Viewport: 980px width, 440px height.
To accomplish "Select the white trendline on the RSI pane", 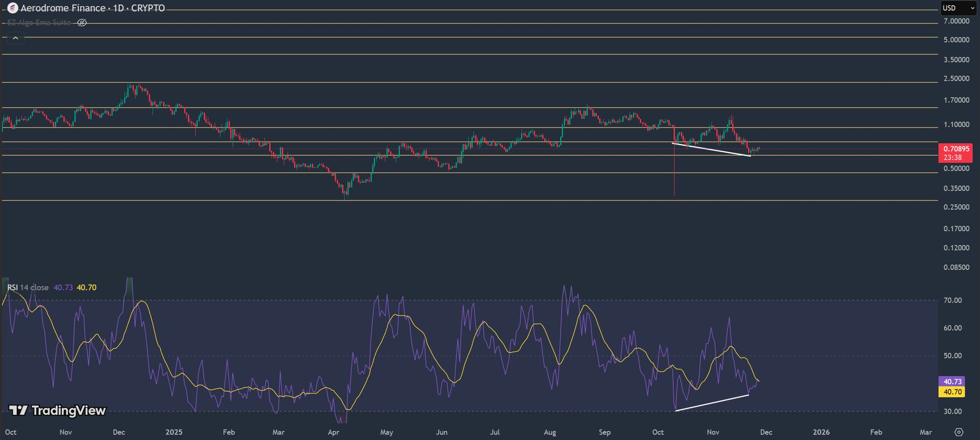I will coord(712,403).
